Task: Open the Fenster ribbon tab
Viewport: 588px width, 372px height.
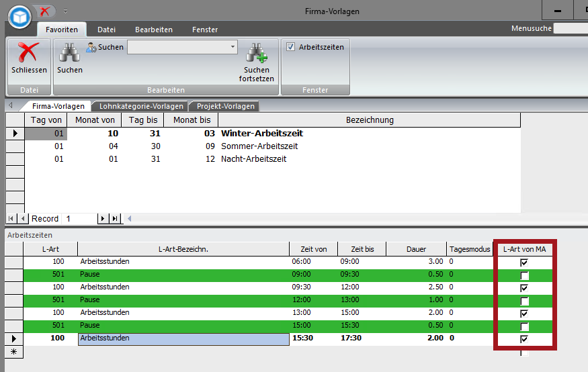Action: tap(205, 30)
